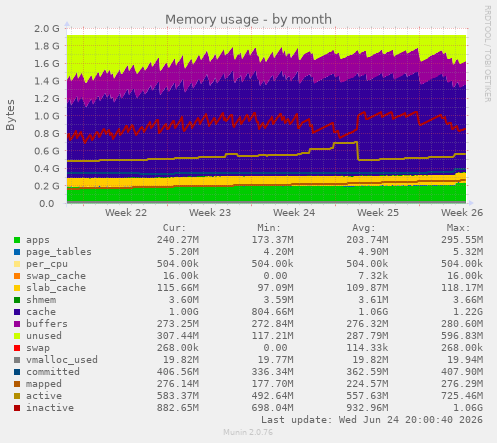Click the active olive legend swatch

click(17, 396)
